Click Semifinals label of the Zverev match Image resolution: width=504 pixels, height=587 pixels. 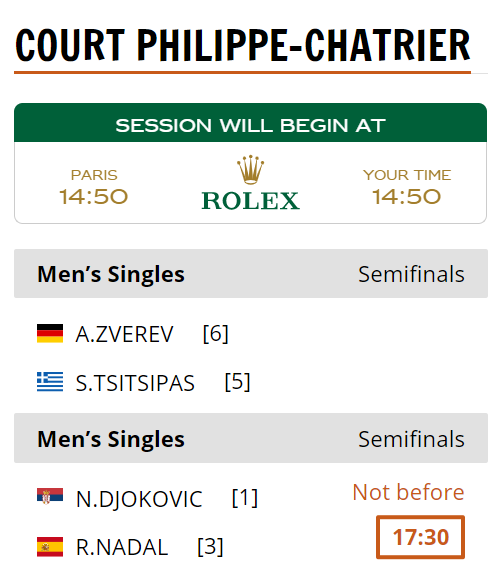[411, 274]
